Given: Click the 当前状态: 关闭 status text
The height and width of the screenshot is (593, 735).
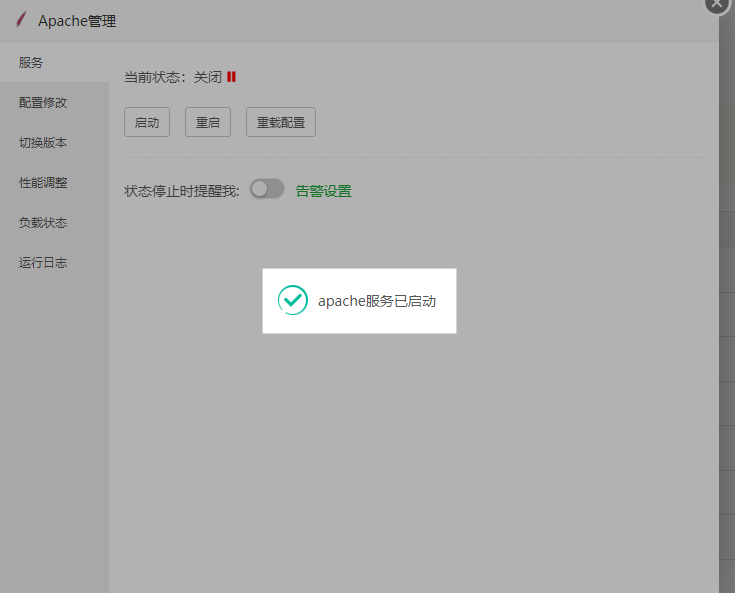Looking at the screenshot, I should coord(173,77).
